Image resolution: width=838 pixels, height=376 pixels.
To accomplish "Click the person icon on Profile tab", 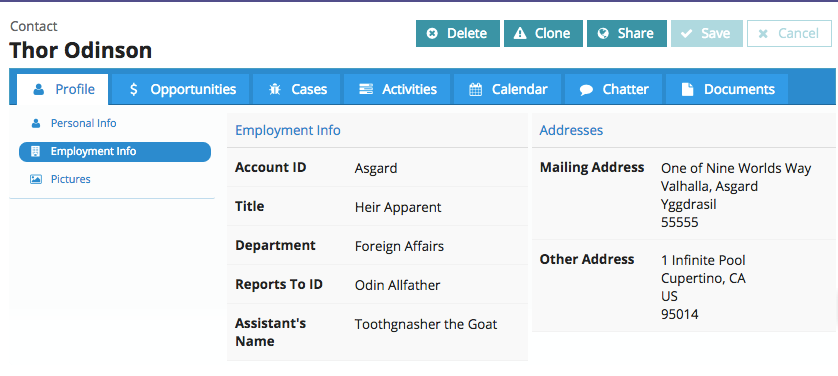I will tap(38, 90).
